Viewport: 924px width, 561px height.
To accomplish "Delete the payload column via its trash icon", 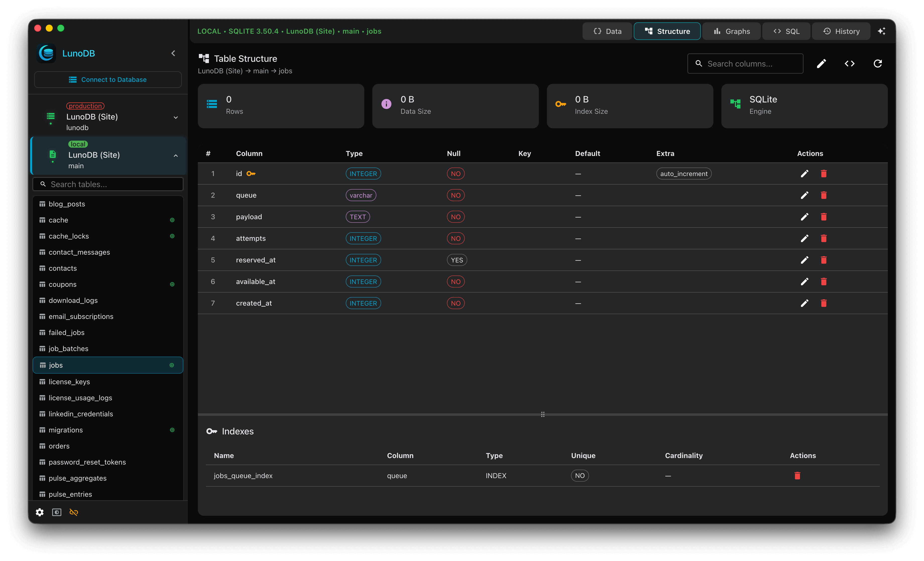I will pos(824,217).
